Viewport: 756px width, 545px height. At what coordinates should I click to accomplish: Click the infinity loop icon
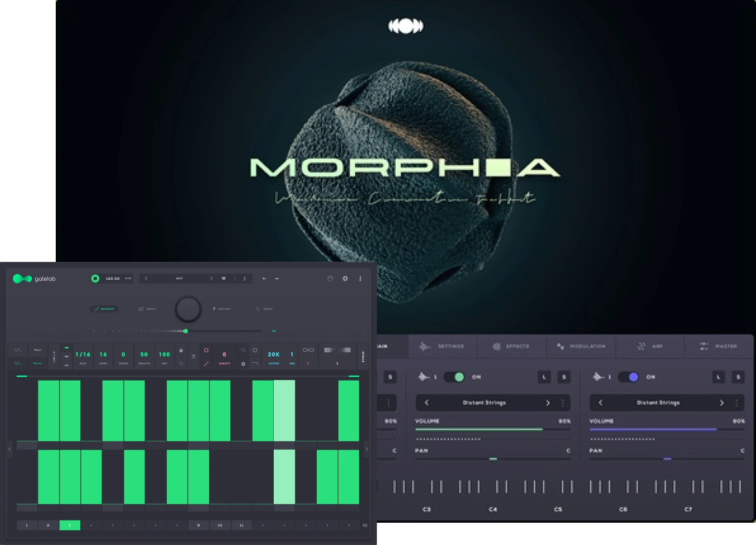point(308,350)
